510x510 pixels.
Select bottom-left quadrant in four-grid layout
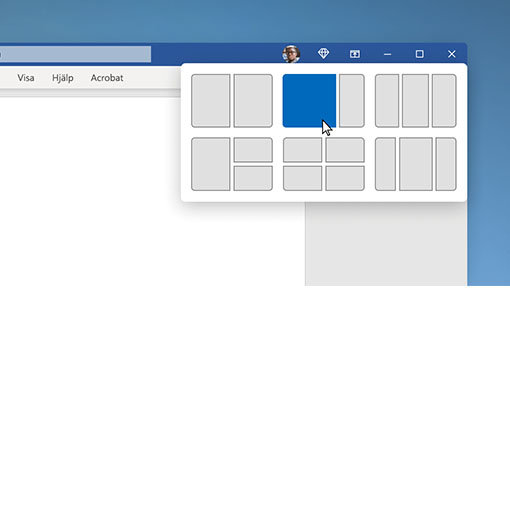302,178
